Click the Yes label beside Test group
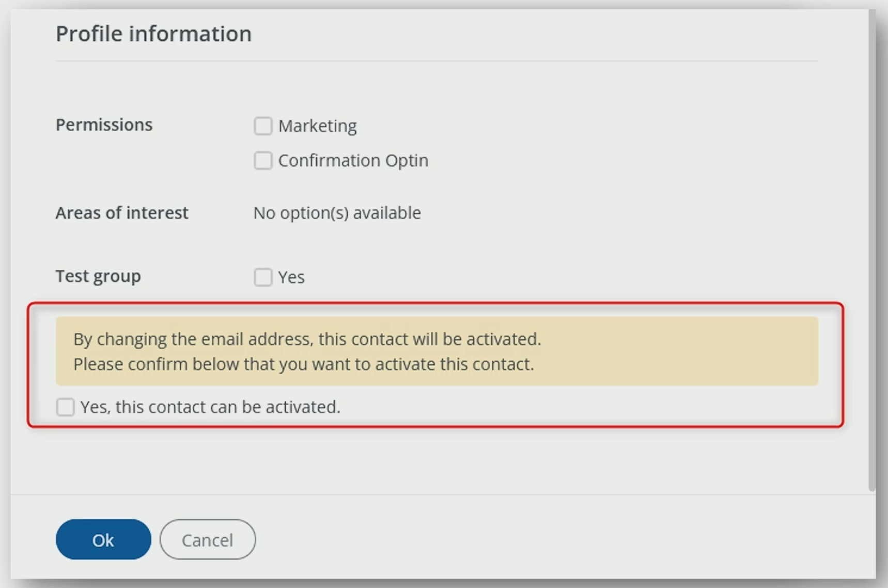This screenshot has height=588, width=888. (x=291, y=277)
